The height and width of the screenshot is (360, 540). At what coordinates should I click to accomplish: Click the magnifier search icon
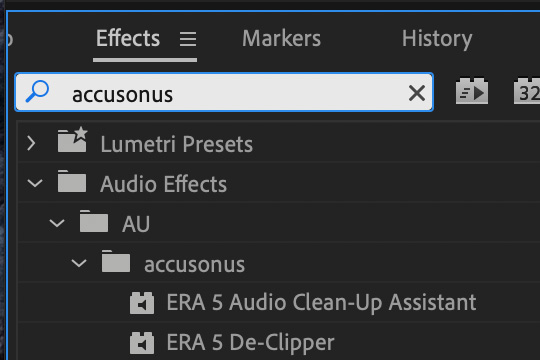(x=37, y=91)
